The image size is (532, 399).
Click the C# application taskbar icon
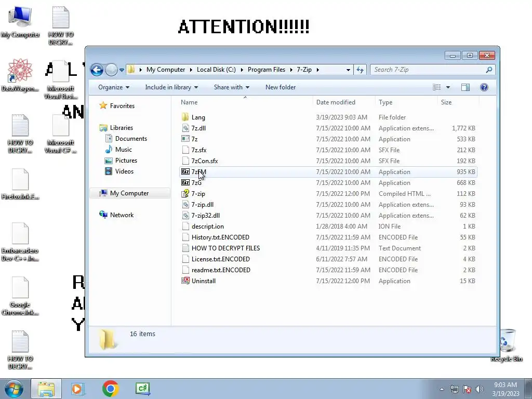point(143,389)
